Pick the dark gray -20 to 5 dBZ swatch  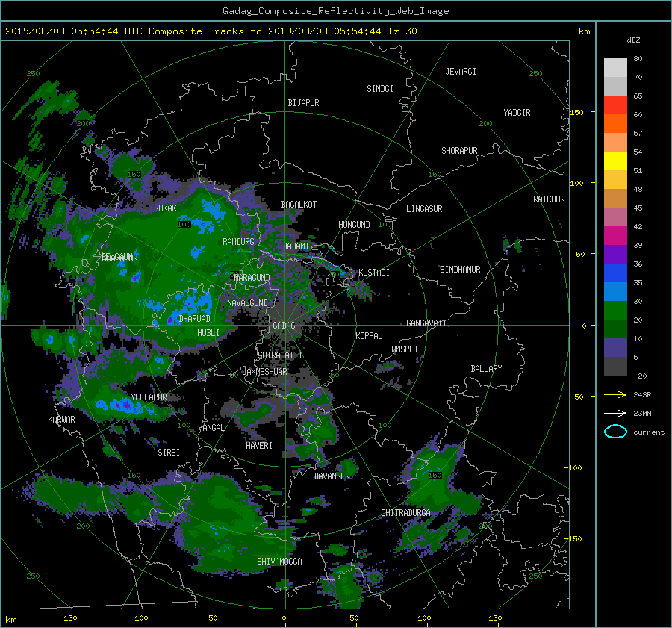[615, 367]
